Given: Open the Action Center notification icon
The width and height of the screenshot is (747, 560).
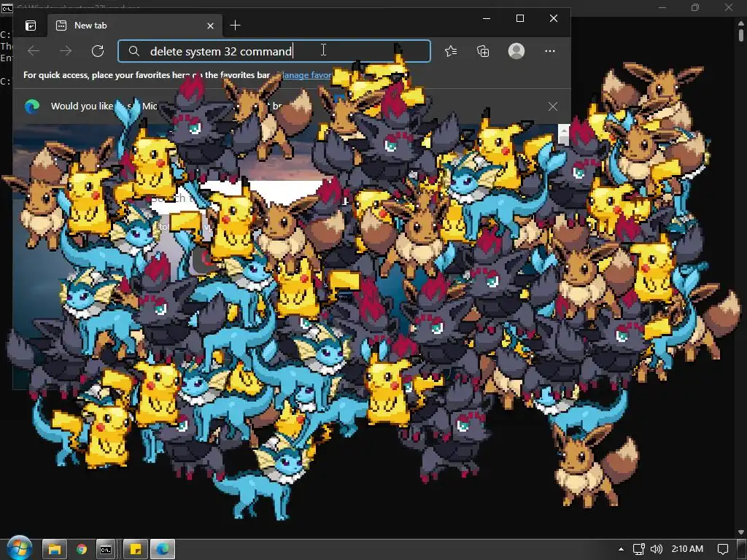Looking at the screenshot, I should pos(723,549).
